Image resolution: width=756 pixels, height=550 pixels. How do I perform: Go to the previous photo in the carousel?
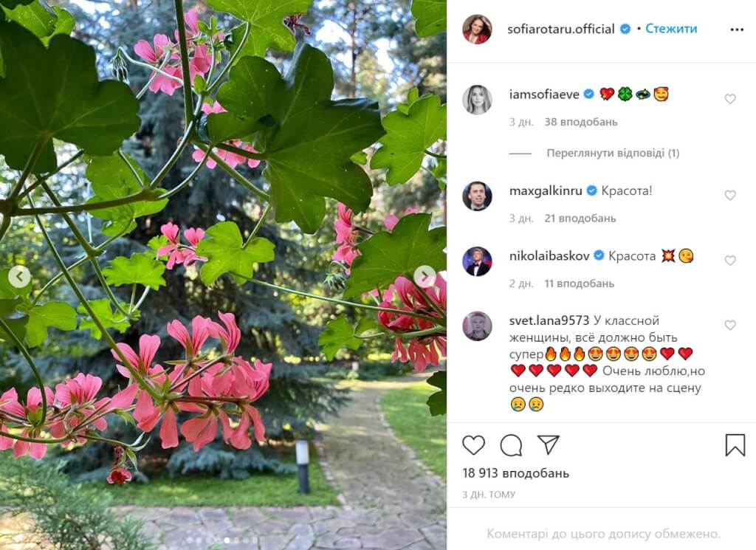tap(19, 277)
